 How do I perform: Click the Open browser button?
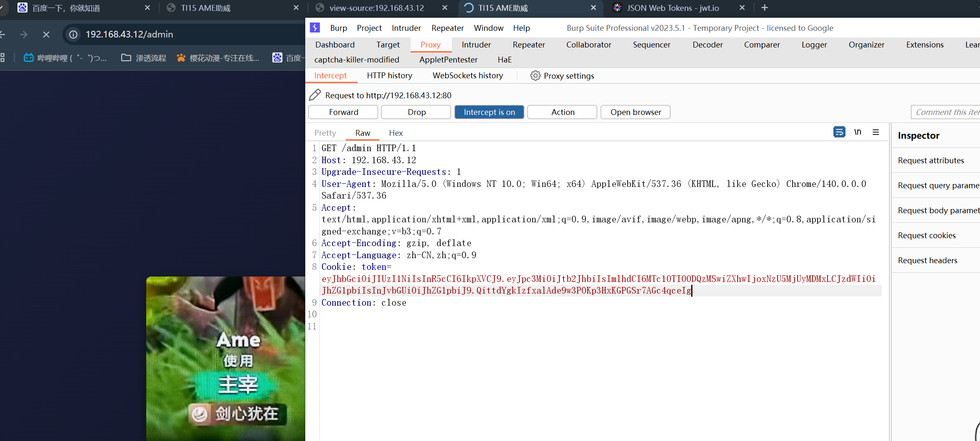[636, 112]
